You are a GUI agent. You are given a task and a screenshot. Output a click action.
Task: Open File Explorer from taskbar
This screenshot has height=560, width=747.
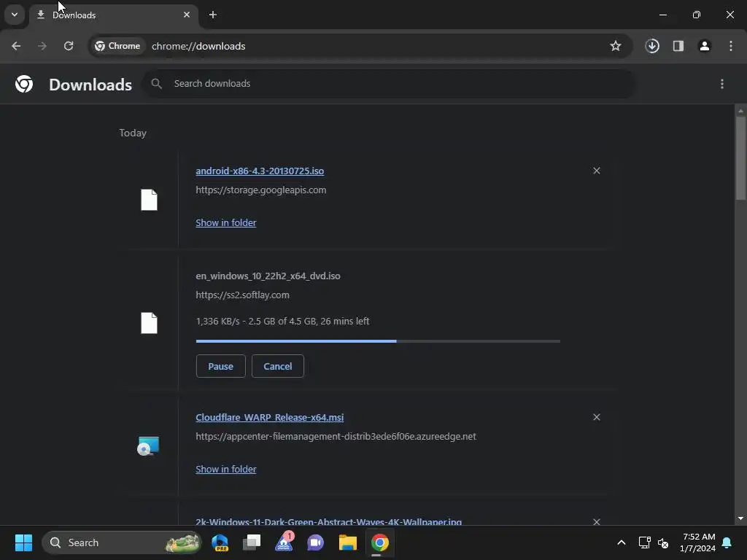pyautogui.click(x=348, y=542)
